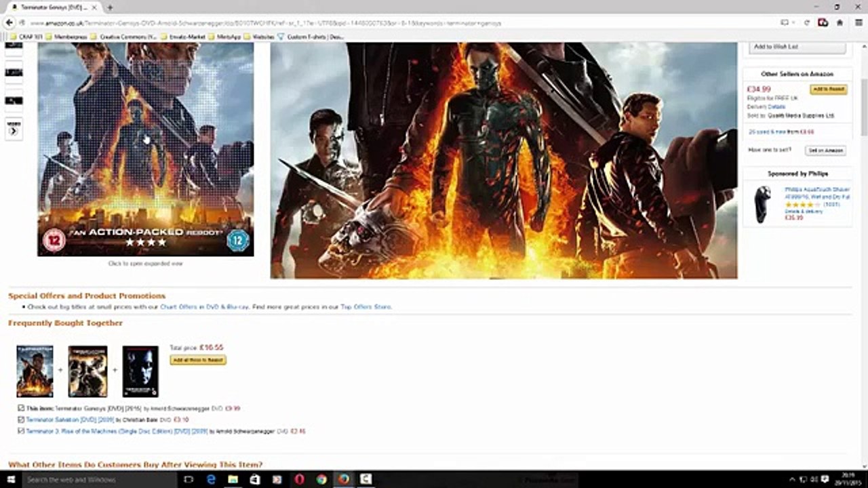868x488 pixels.
Task: Open the Creative Commons bookmark folder
Action: coord(123,37)
